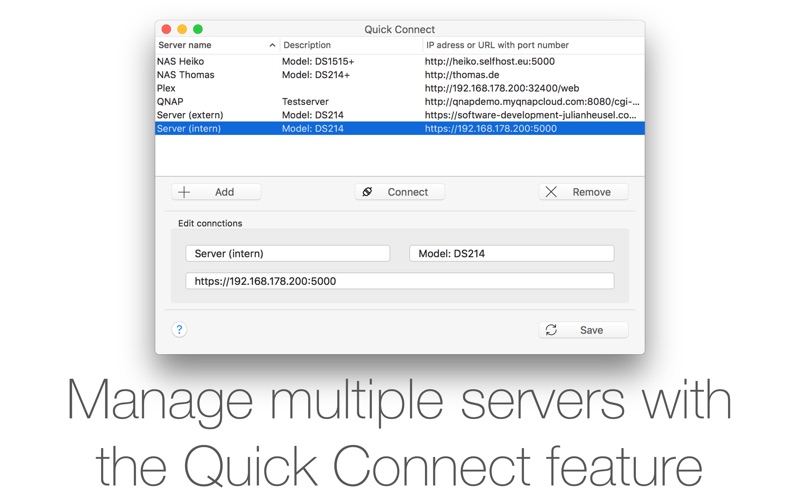Toggle sort order arrow on Server name column
Screen dimensions: 800x500
pos(272,45)
